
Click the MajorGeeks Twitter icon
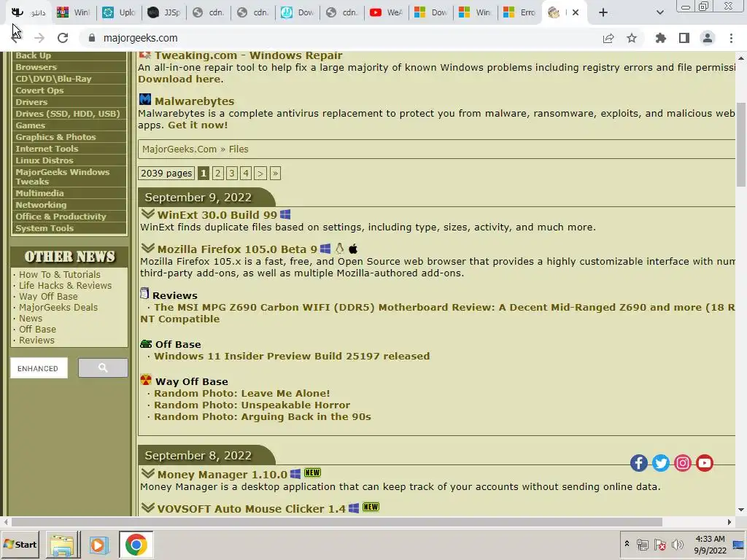coord(661,463)
